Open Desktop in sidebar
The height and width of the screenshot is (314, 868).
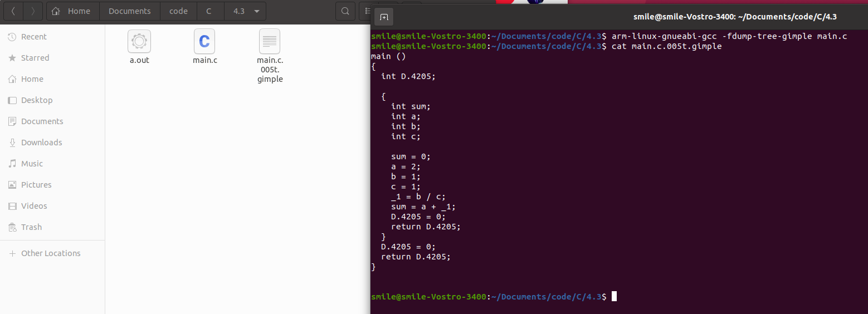click(x=52, y=100)
